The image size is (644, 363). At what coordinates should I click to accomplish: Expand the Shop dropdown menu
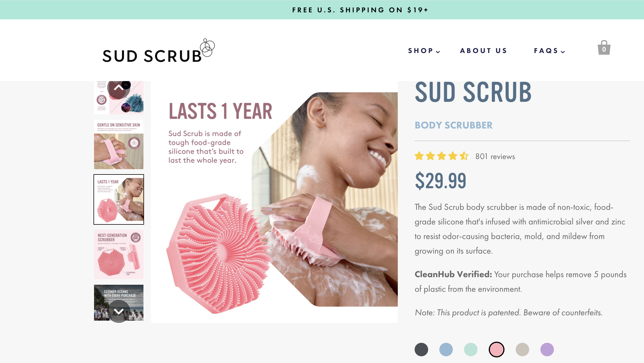coord(424,51)
